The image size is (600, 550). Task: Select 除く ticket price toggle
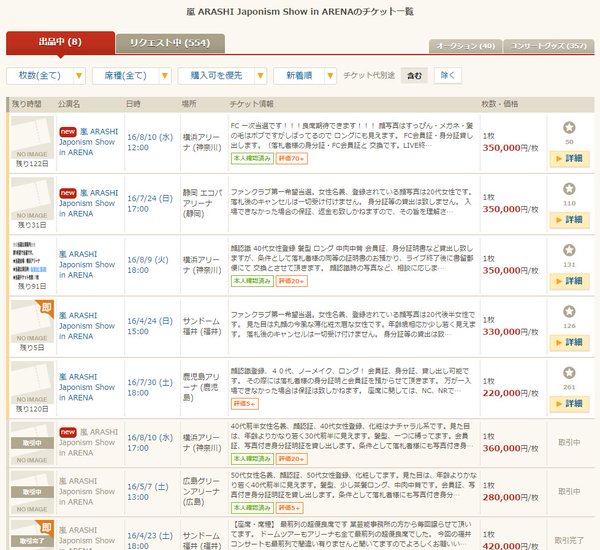pyautogui.click(x=448, y=75)
